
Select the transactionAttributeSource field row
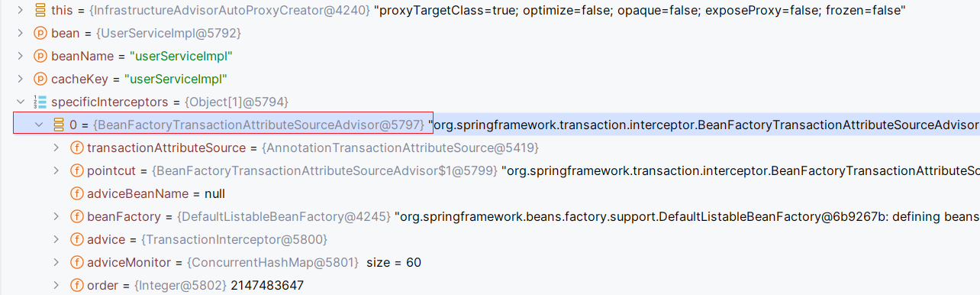point(490,147)
